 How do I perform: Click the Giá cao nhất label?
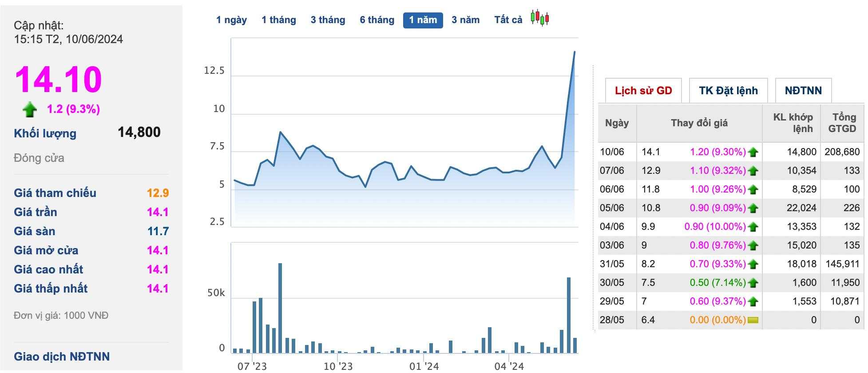48,269
